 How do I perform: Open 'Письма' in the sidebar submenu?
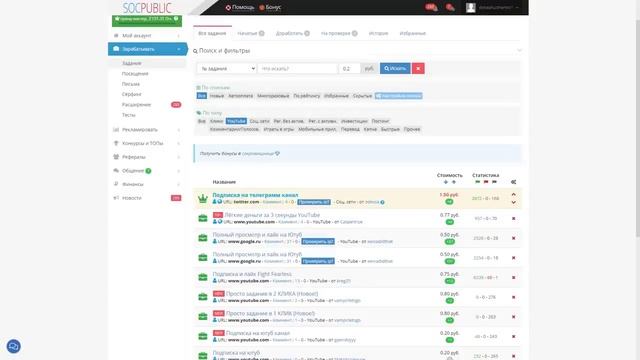[x=131, y=84]
